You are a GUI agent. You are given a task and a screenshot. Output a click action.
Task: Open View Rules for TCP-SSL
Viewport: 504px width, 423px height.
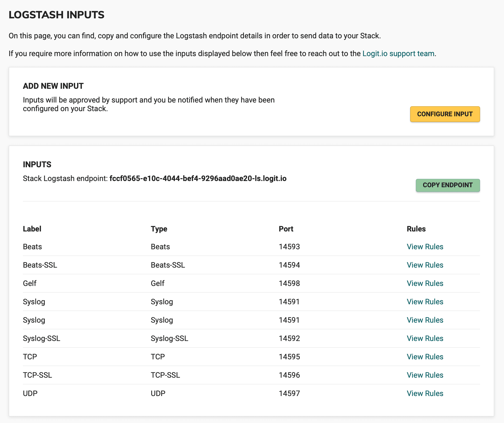coord(425,375)
